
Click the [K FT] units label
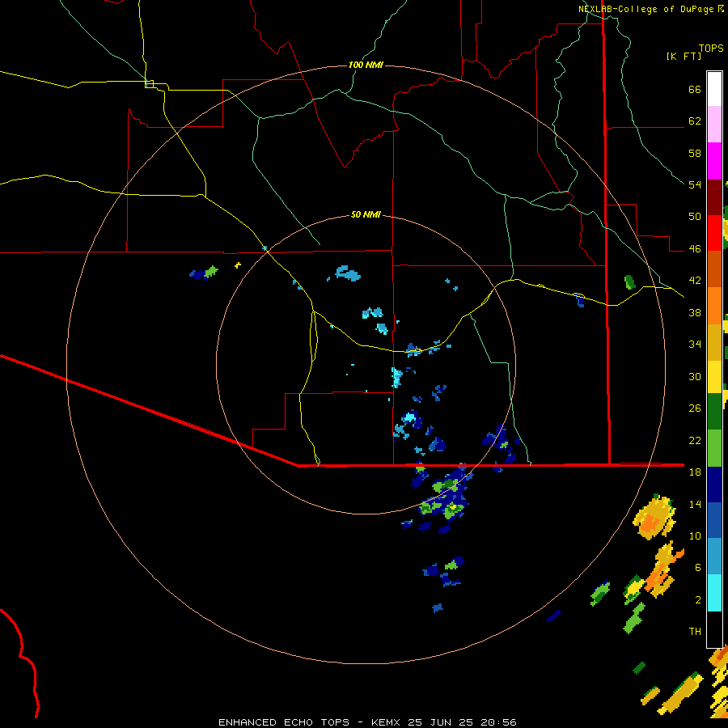pyautogui.click(x=684, y=56)
